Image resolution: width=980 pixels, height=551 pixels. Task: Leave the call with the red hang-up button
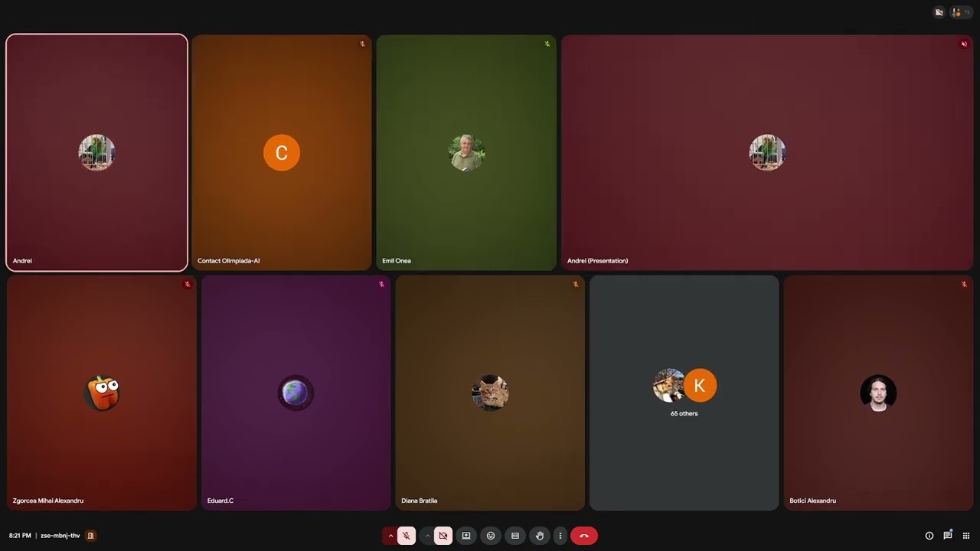(x=584, y=536)
